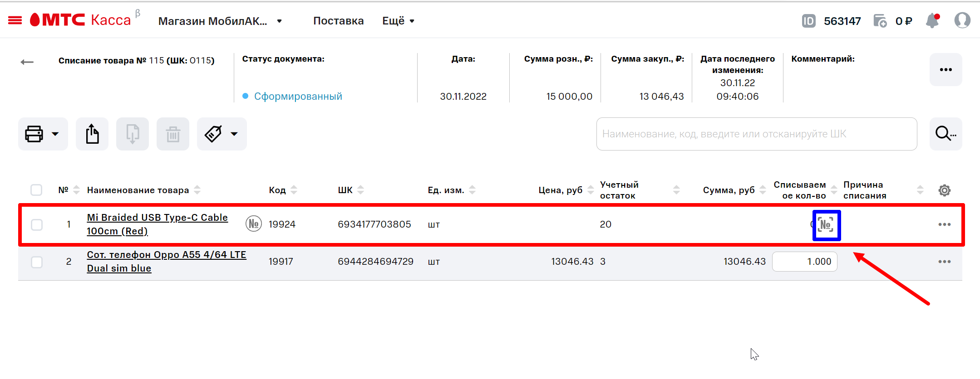The width and height of the screenshot is (980, 379).
Task: Sort by ШК column
Action: (x=360, y=190)
